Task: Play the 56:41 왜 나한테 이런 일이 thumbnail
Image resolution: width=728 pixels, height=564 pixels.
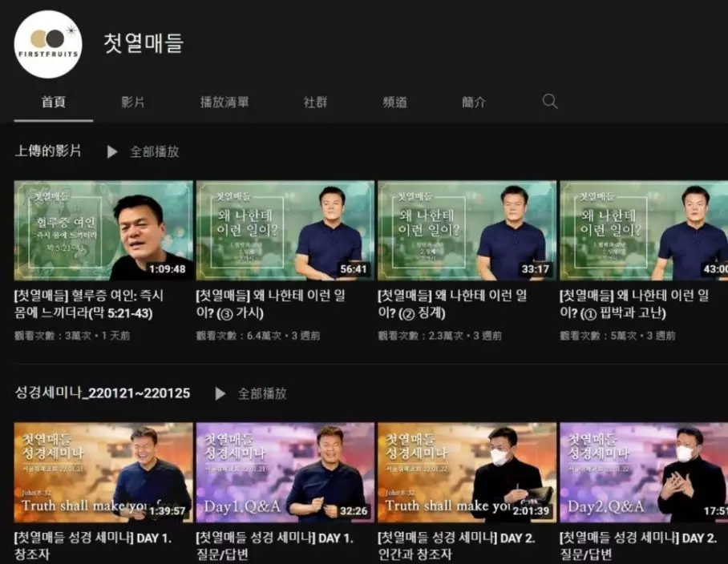Action: coord(285,230)
